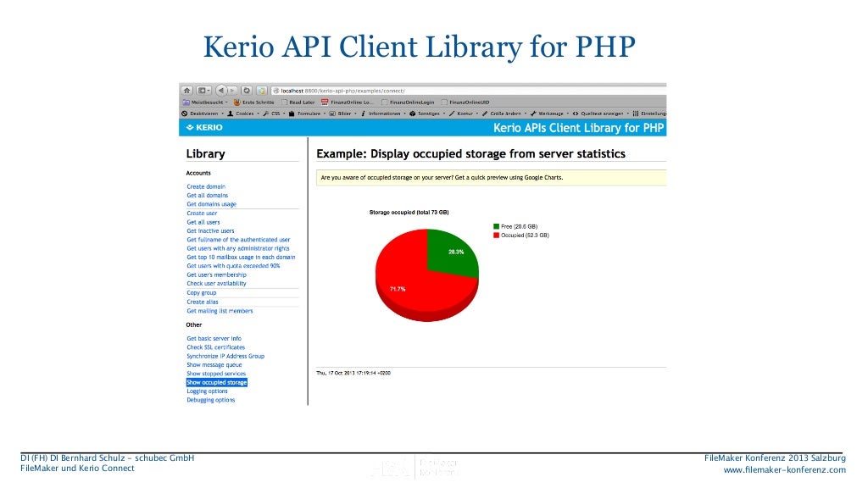This screenshot has width=868, height=488.
Task: Open the FinanzOnlineUID bookmark
Action: [465, 103]
